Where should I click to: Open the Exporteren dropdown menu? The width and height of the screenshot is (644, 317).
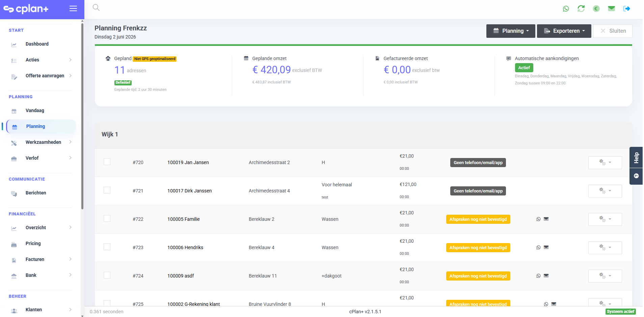[x=564, y=31]
